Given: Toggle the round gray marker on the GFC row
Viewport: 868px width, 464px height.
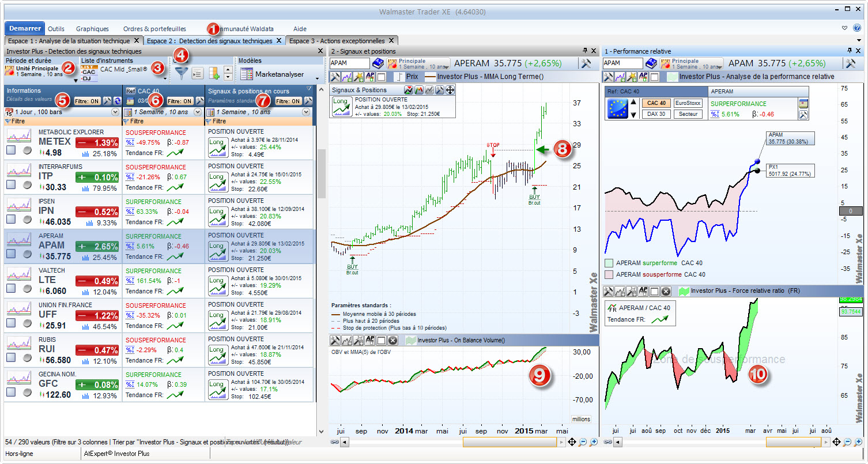Looking at the screenshot, I should (27, 393).
